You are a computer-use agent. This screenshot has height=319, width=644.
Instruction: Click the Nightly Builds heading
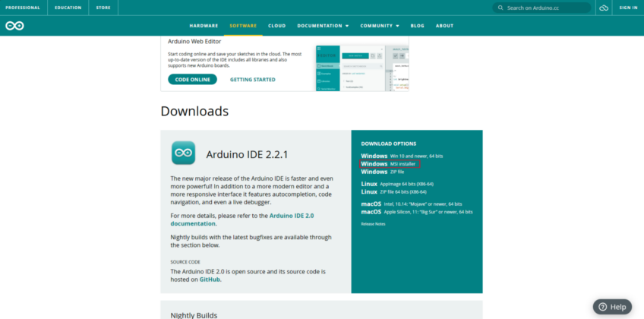(x=194, y=315)
